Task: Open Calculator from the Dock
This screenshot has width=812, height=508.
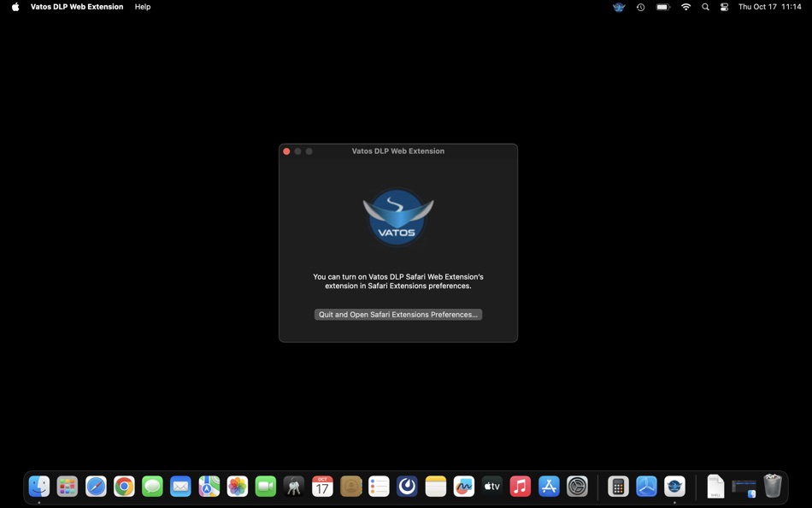Action: 618,487
